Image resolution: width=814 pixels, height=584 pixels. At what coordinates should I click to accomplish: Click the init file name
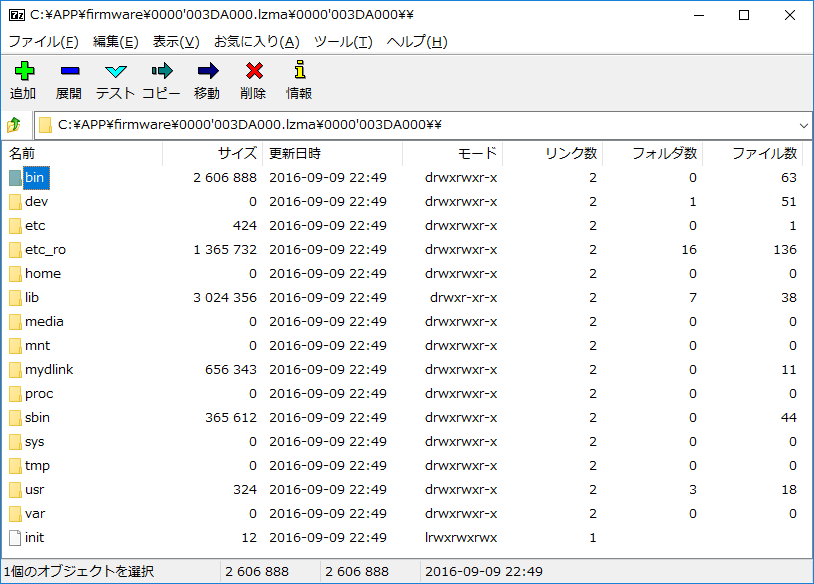34,538
